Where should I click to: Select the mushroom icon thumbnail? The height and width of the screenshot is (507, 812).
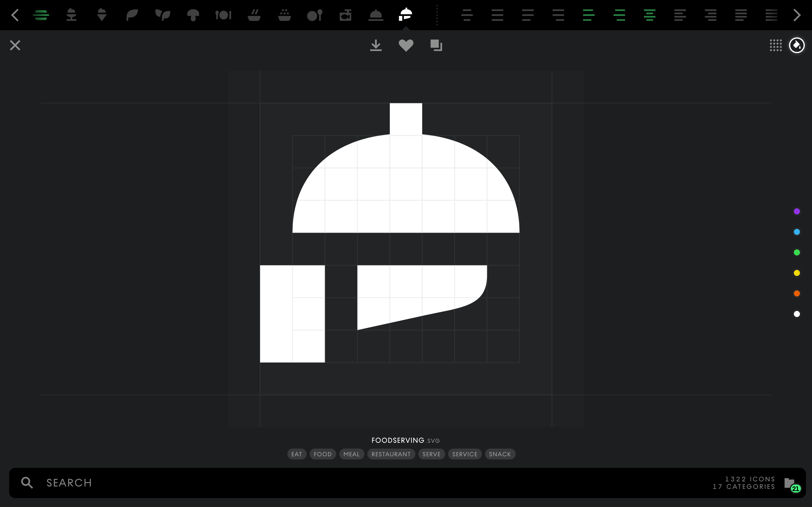193,15
